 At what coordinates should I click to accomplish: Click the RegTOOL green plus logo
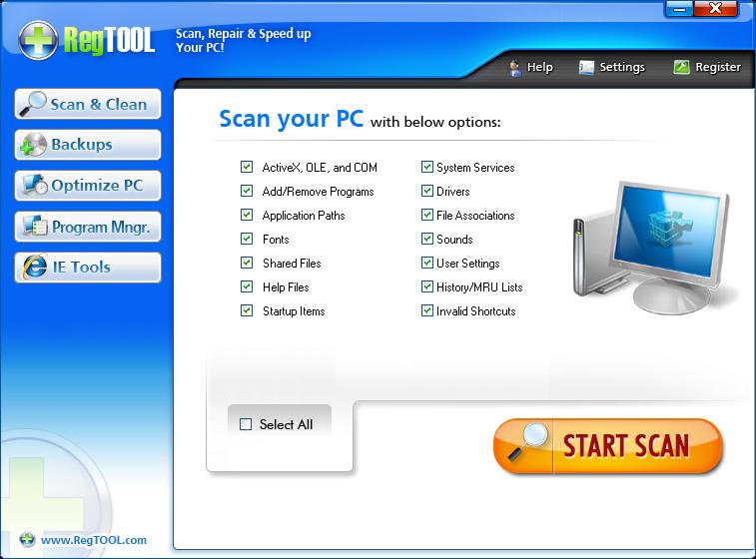(38, 40)
